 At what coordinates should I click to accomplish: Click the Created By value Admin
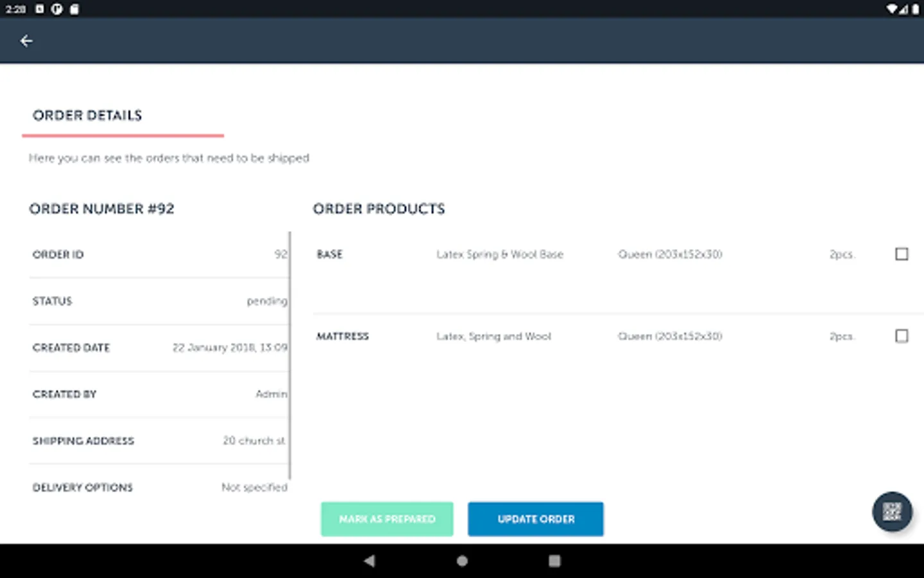[271, 394]
